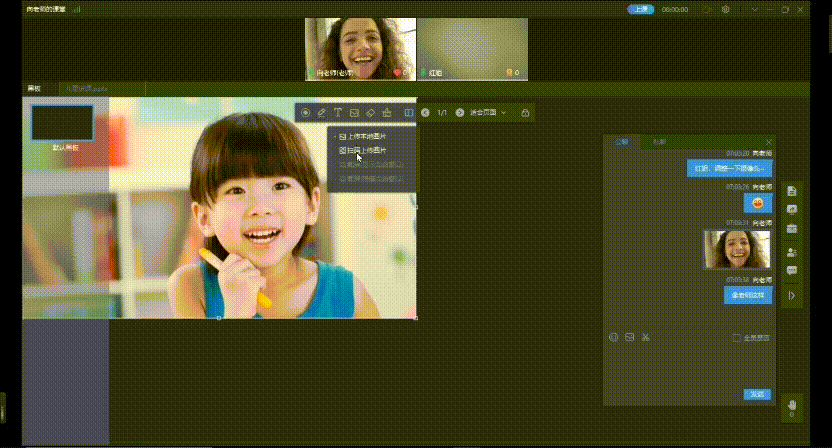Click into the chat message input area
832x448 pixels.
689,366
